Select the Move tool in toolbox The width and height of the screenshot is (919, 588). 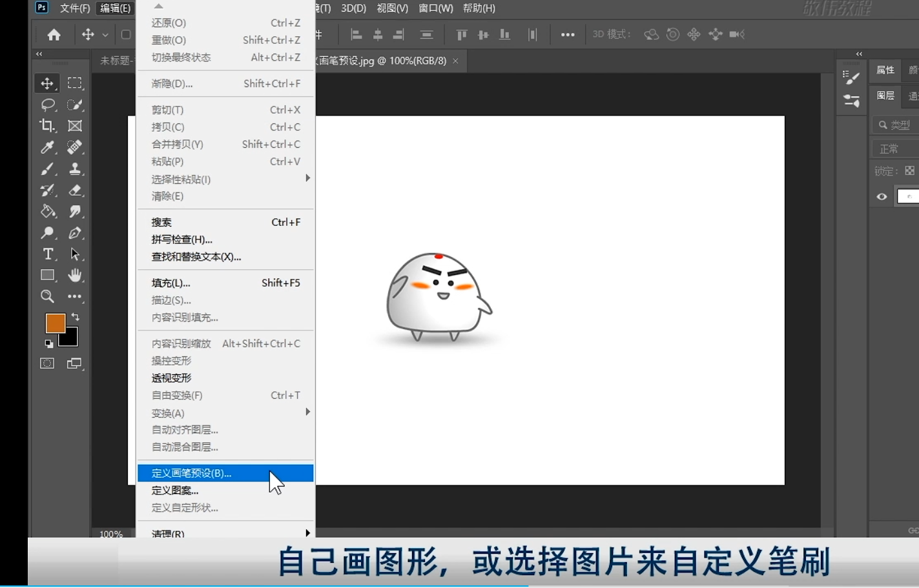(47, 83)
